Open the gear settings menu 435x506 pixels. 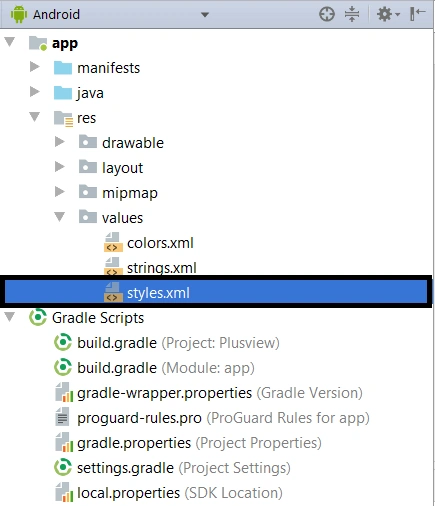pyautogui.click(x=388, y=14)
